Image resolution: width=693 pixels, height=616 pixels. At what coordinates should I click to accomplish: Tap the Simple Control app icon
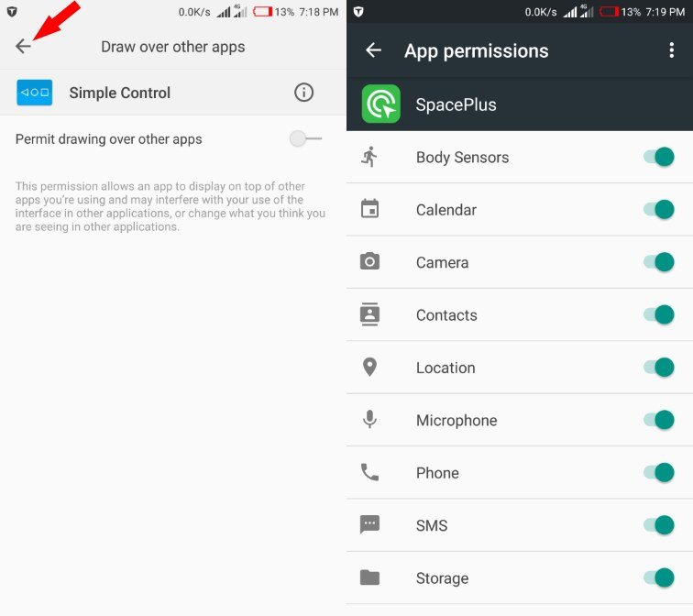35,93
